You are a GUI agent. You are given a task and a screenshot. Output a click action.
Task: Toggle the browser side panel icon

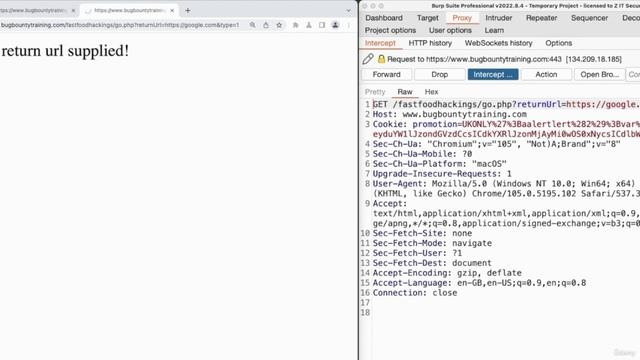322,25
